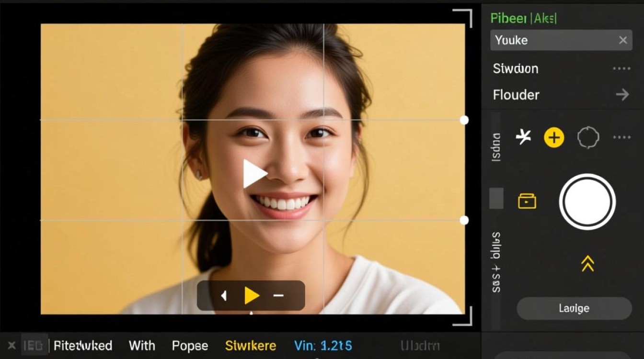Click the green Pibeer Akel header
The image size is (644, 359).
point(523,18)
